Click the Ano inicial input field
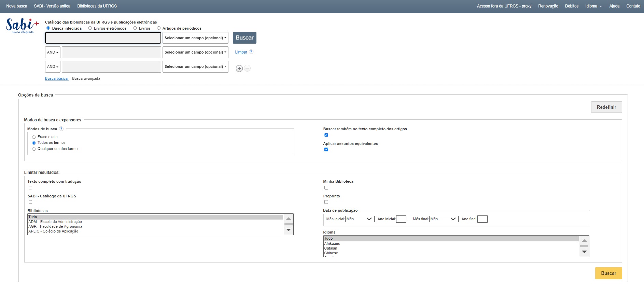The image size is (644, 300). point(401,219)
